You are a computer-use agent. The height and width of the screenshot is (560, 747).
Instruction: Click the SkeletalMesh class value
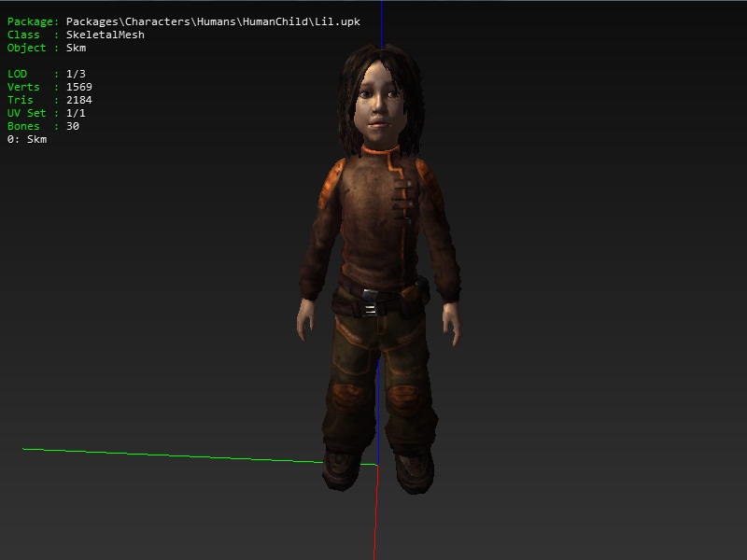pos(105,35)
